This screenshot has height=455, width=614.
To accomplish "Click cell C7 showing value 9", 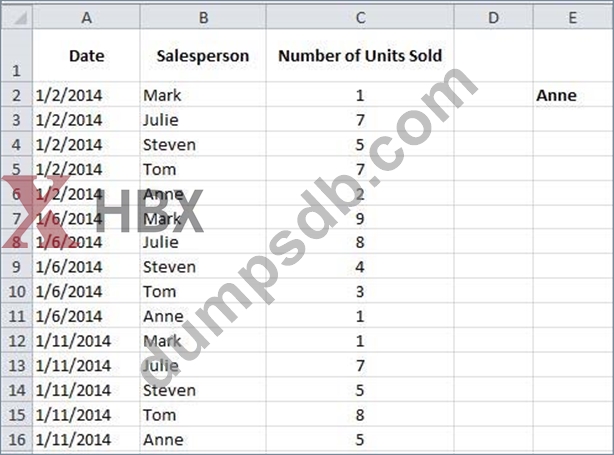I will (x=360, y=218).
